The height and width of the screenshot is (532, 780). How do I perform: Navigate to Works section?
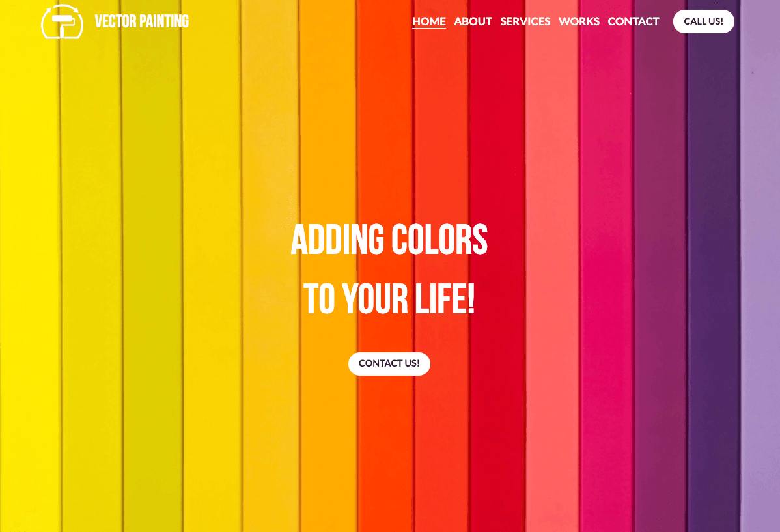[x=579, y=21]
